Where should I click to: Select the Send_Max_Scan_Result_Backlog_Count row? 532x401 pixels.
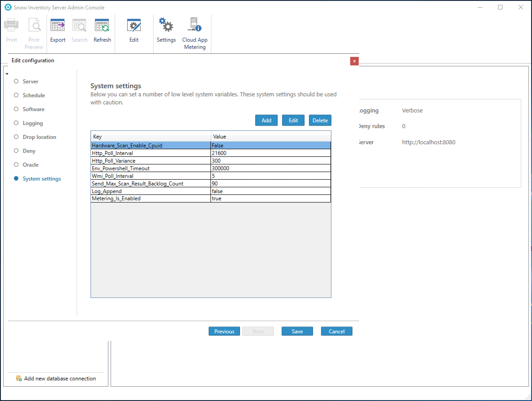211,184
